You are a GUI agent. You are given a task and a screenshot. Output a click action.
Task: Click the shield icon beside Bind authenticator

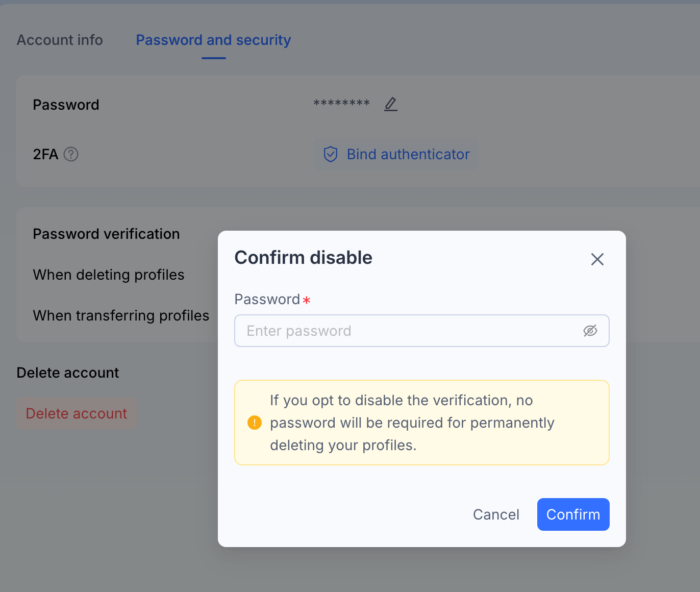coord(331,154)
